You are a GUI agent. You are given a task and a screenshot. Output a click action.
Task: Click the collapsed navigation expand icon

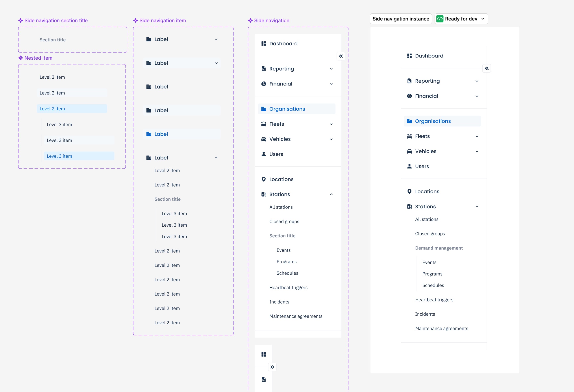point(272,367)
